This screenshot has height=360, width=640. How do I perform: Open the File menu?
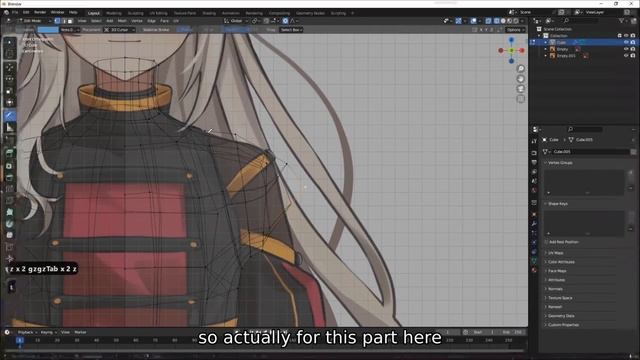[15, 13]
